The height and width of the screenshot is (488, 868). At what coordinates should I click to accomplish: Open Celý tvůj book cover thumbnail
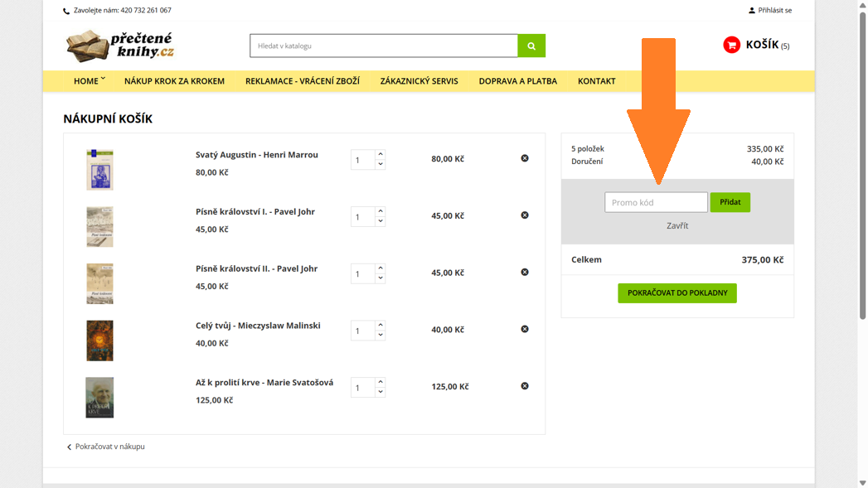coord(99,341)
